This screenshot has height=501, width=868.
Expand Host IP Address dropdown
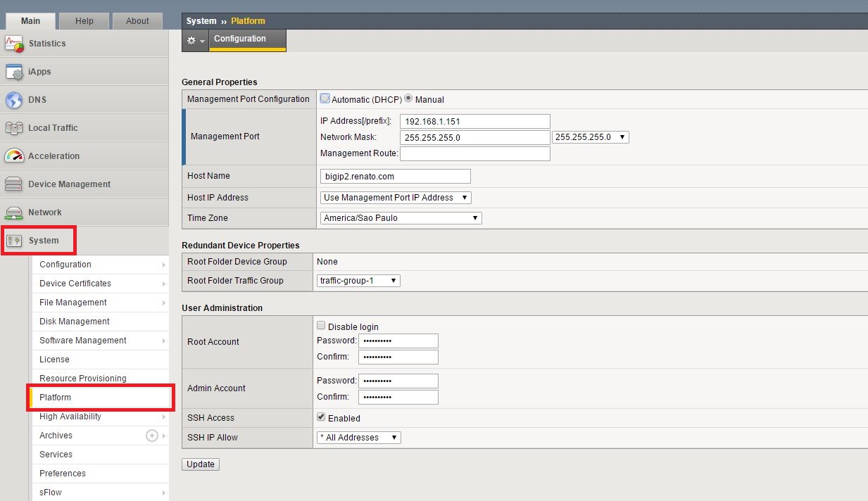pyautogui.click(x=396, y=198)
